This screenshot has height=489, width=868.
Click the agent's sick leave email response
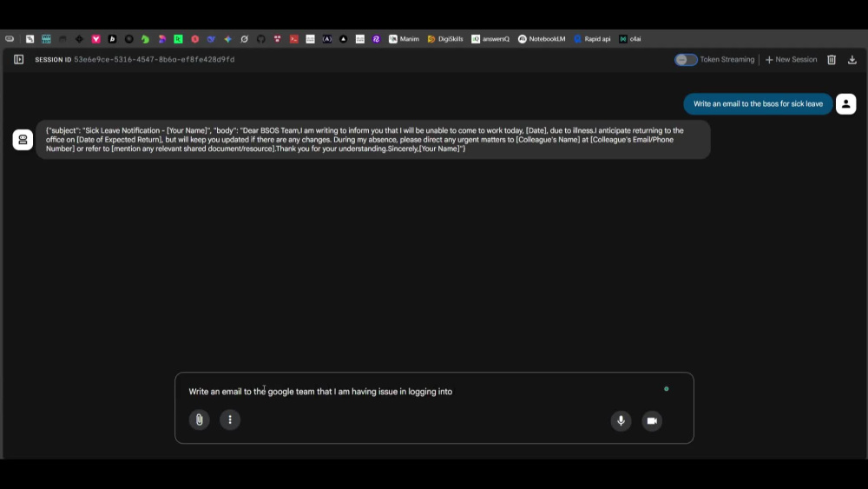(372, 140)
